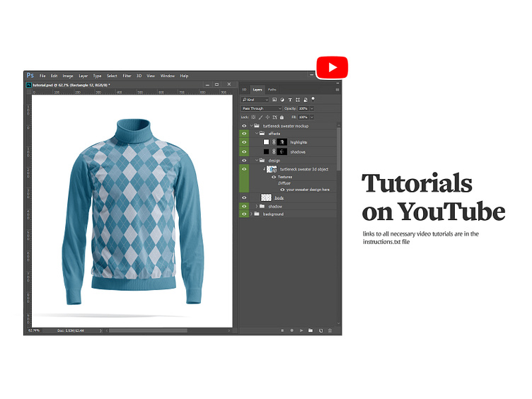
Task: Click the new group folder icon
Action: [311, 330]
